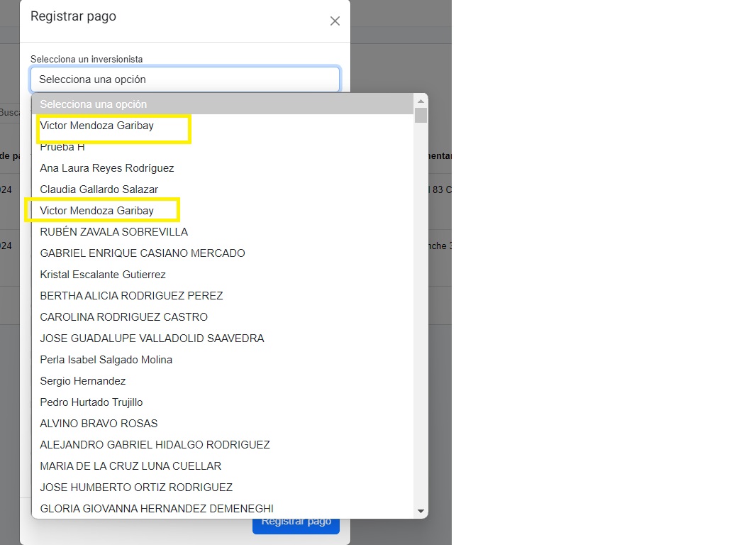Choose GABRIEL ENRIQUE CASIANO MERCADO
This screenshot has height=545, width=756.
pyautogui.click(x=143, y=253)
